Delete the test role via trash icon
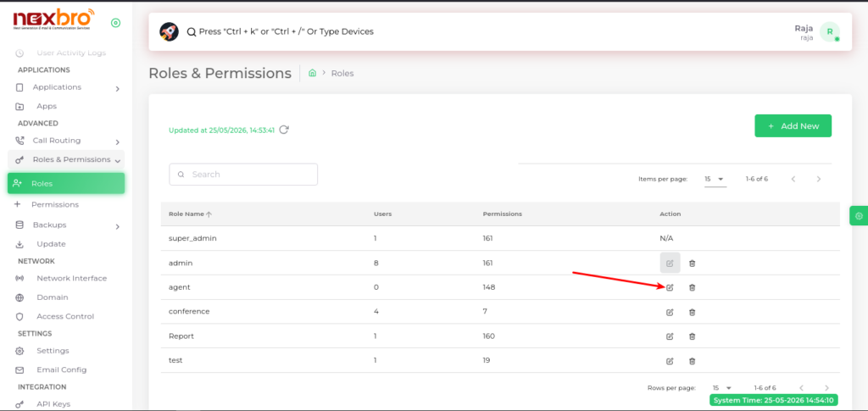868x411 pixels. pos(692,361)
